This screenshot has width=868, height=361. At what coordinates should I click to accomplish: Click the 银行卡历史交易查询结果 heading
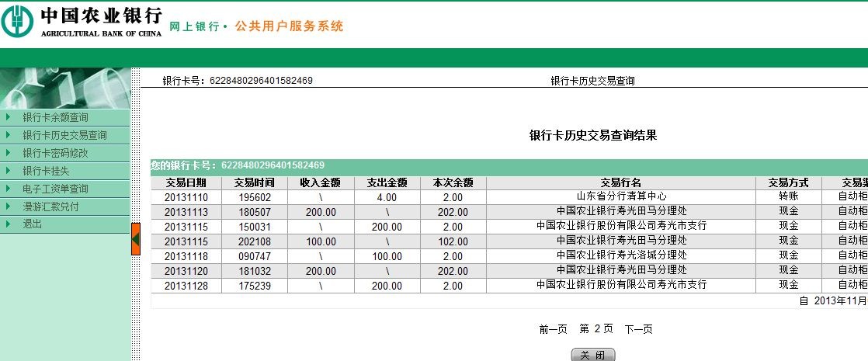[x=593, y=136]
